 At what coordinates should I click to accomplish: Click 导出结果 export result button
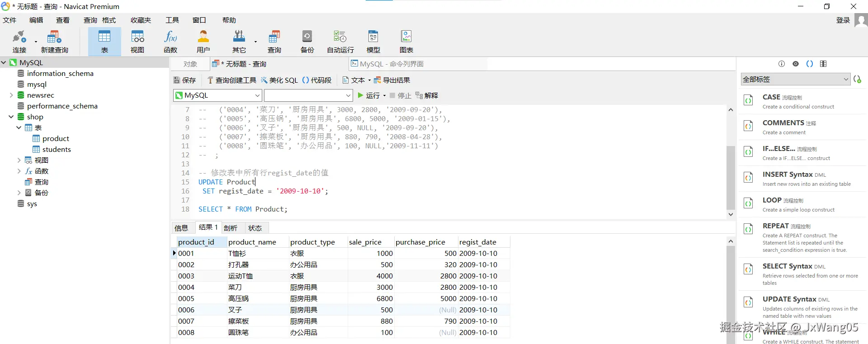392,80
